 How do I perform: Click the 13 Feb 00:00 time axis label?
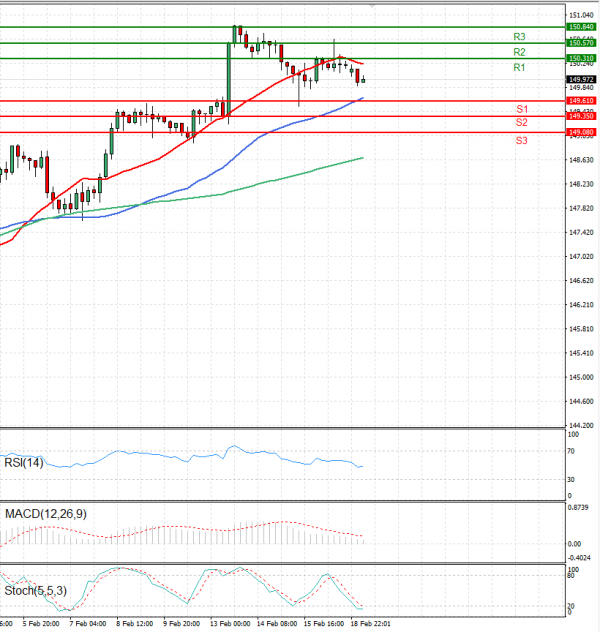coord(230,624)
